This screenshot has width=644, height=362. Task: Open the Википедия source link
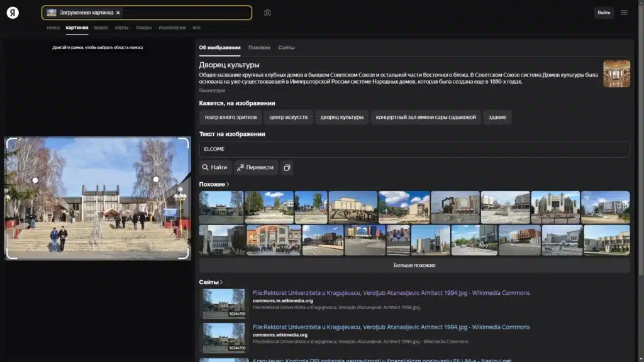click(x=212, y=90)
